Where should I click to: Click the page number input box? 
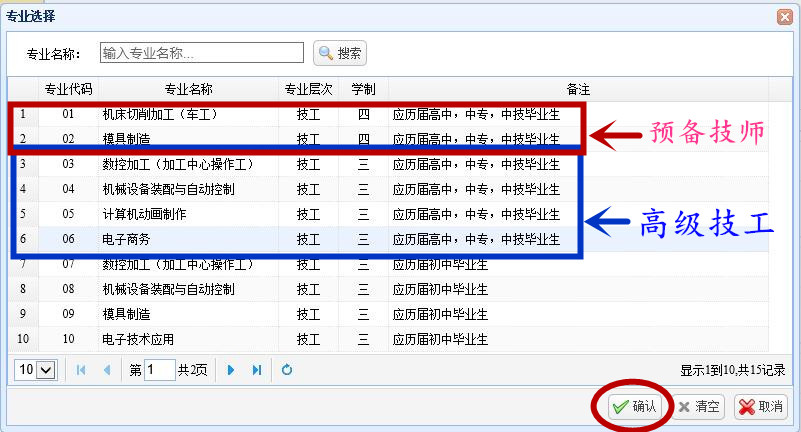click(x=160, y=370)
